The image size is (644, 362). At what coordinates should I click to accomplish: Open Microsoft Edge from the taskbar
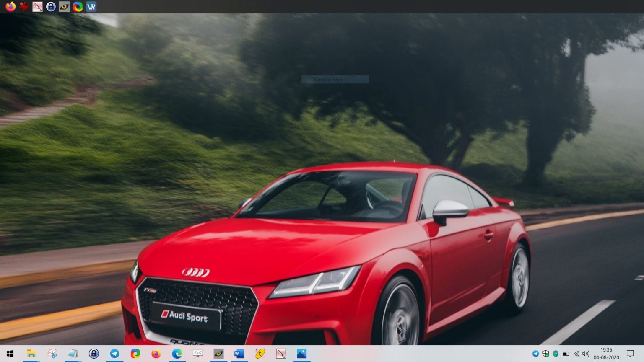[x=177, y=354]
